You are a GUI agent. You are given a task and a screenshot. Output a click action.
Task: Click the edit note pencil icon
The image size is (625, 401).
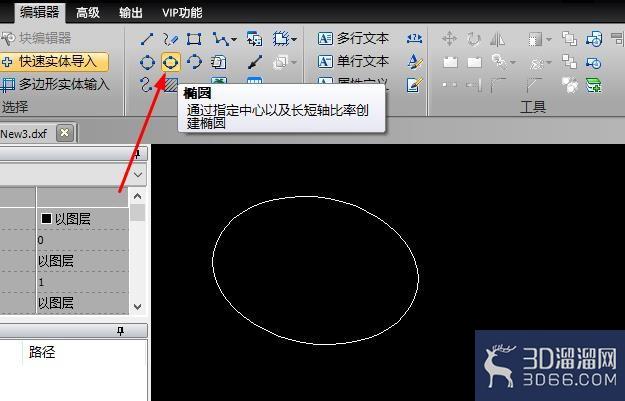coord(415,85)
